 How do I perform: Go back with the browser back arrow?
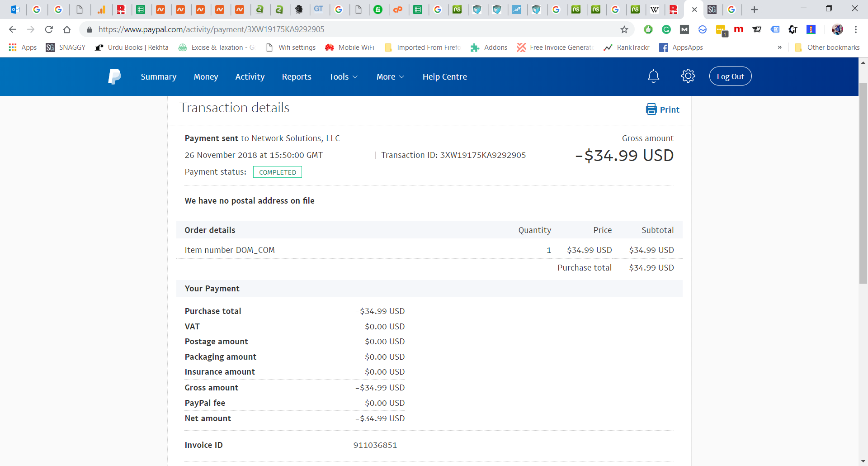click(13, 29)
